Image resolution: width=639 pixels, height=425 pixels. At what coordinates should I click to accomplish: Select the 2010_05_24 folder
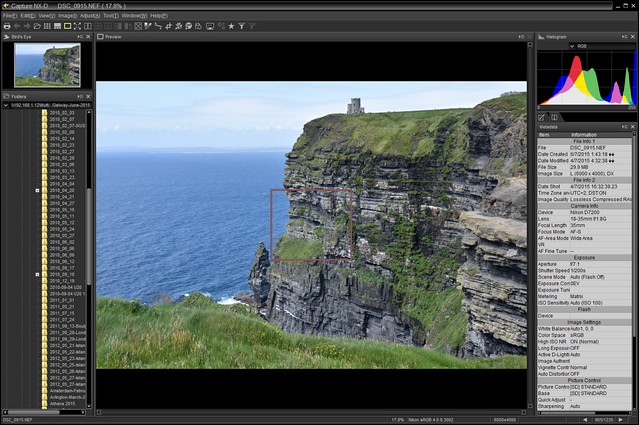62,229
